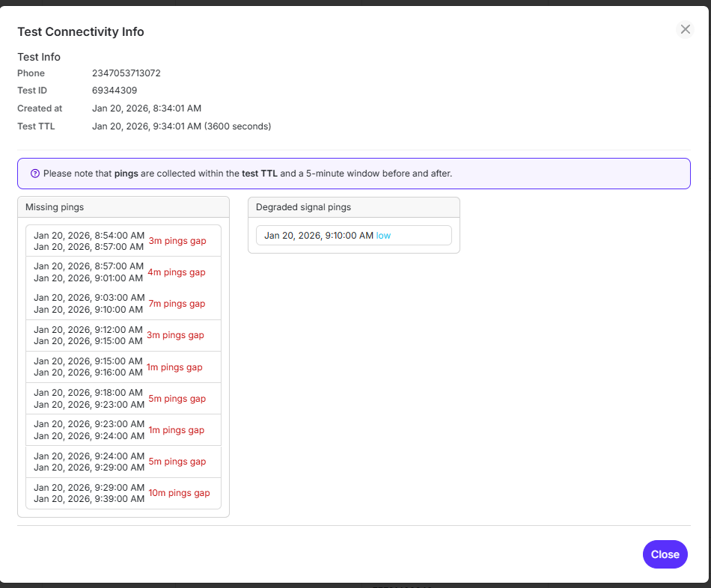This screenshot has width=711, height=588.
Task: Select the 7m pings gap entry
Action: (123, 303)
